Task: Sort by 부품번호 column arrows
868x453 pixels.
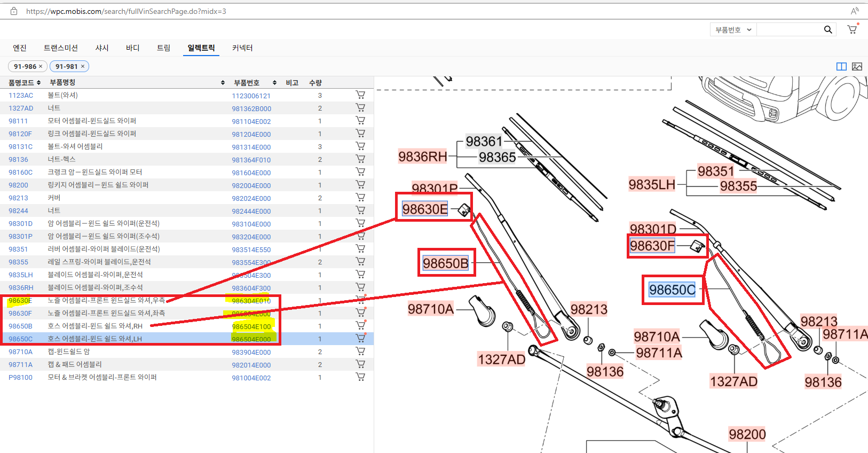Action: click(274, 83)
